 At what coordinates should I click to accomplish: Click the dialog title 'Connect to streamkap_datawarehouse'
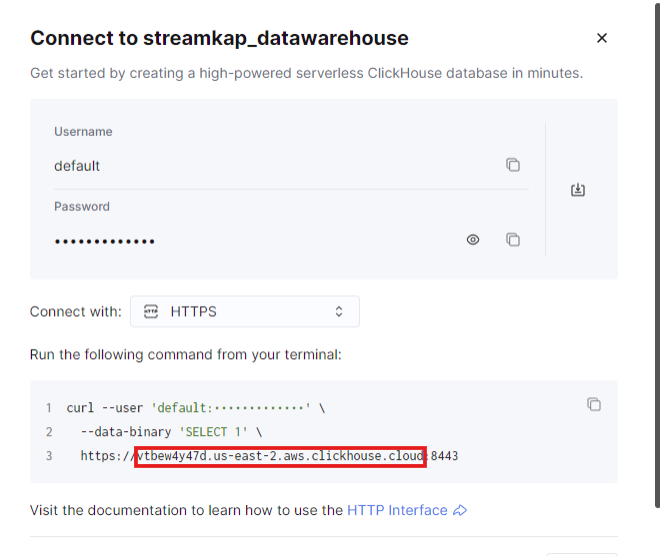pyautogui.click(x=220, y=38)
